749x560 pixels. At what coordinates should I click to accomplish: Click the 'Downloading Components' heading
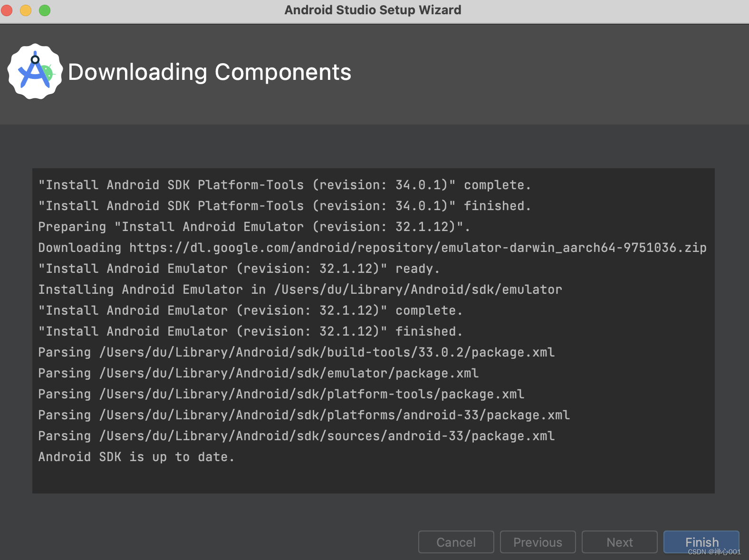coord(210,72)
